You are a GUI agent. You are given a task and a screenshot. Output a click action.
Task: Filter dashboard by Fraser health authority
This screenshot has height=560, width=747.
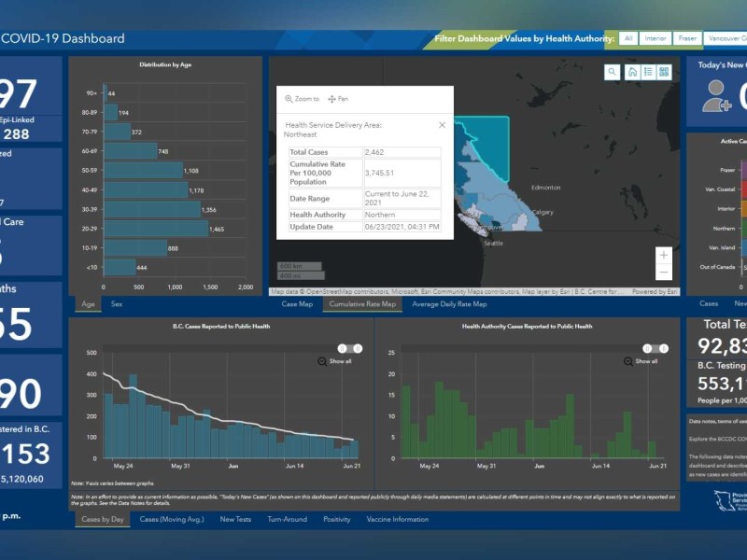(688, 38)
